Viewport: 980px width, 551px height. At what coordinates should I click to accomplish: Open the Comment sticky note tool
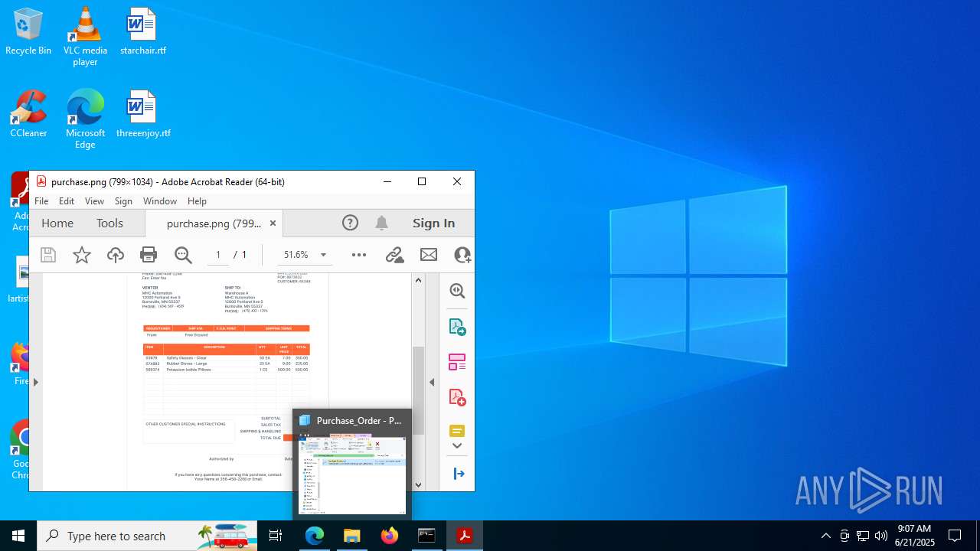click(x=457, y=431)
